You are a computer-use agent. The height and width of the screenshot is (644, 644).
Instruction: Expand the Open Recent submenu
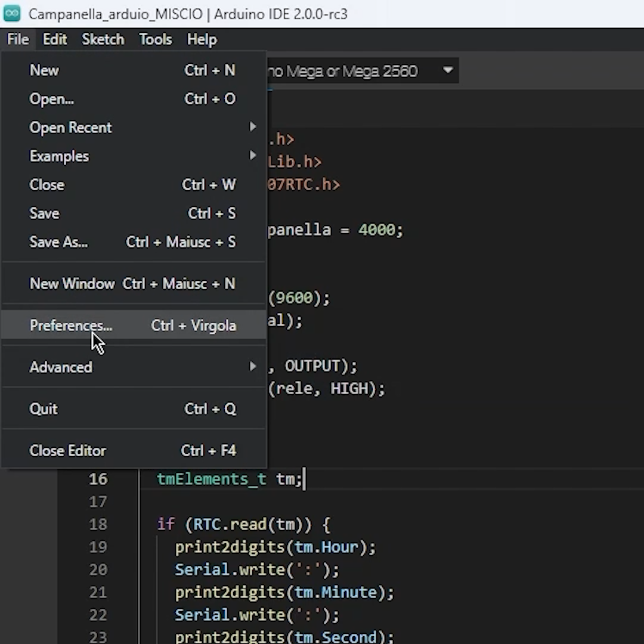[x=134, y=128]
